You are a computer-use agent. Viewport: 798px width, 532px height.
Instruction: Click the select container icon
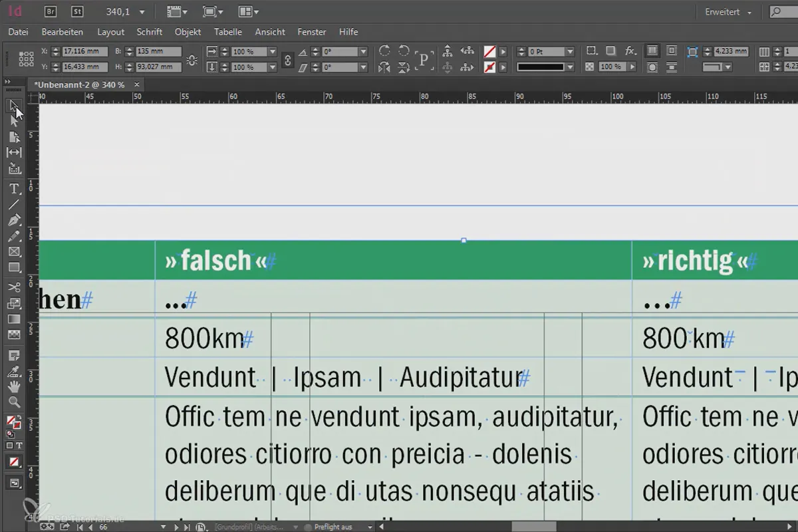(x=448, y=51)
